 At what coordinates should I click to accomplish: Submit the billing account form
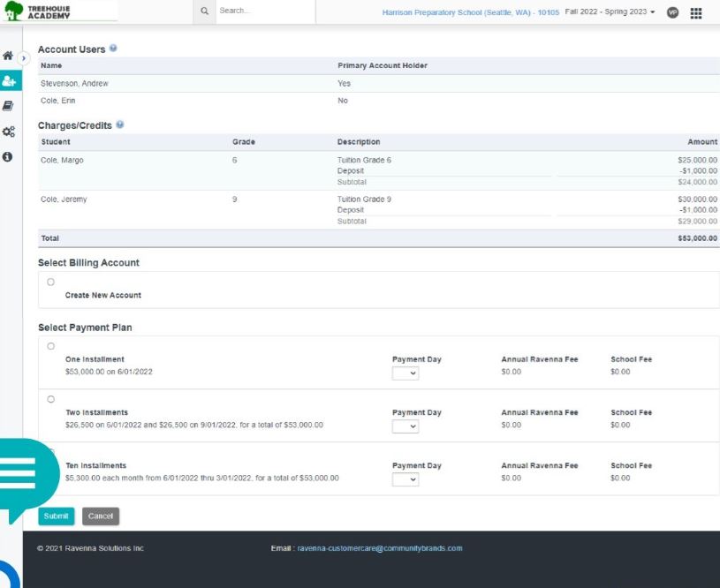[x=55, y=516]
